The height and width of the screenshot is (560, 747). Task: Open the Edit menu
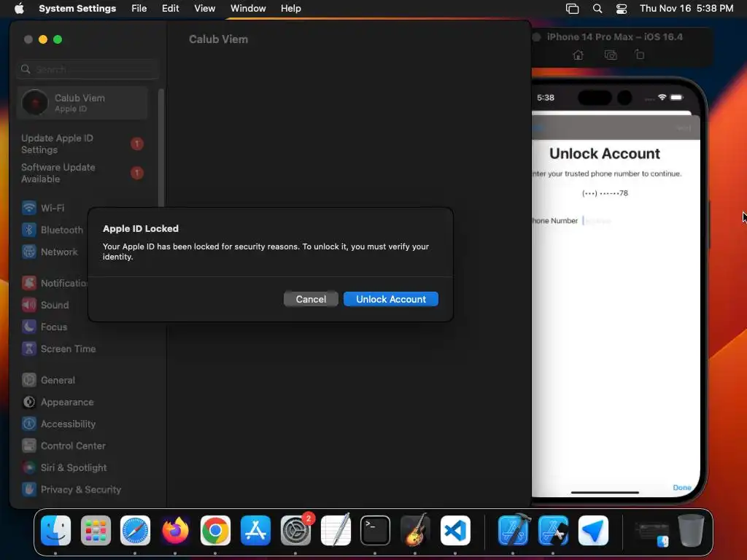(170, 9)
